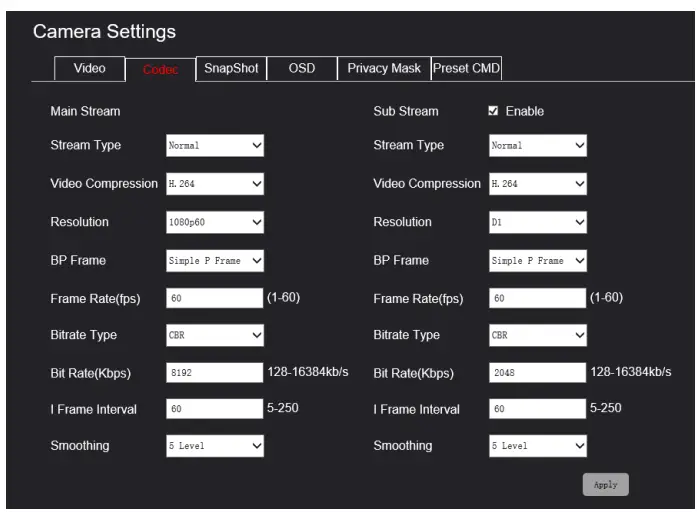The width and height of the screenshot is (697, 515).
Task: Open Main Stream Video Compression dropdown
Action: 214,184
